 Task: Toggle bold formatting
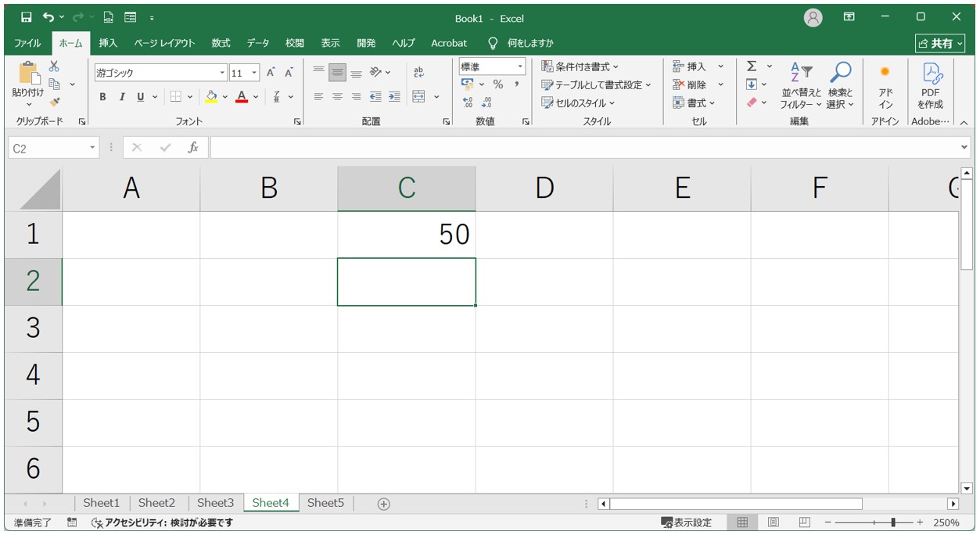pyautogui.click(x=102, y=97)
